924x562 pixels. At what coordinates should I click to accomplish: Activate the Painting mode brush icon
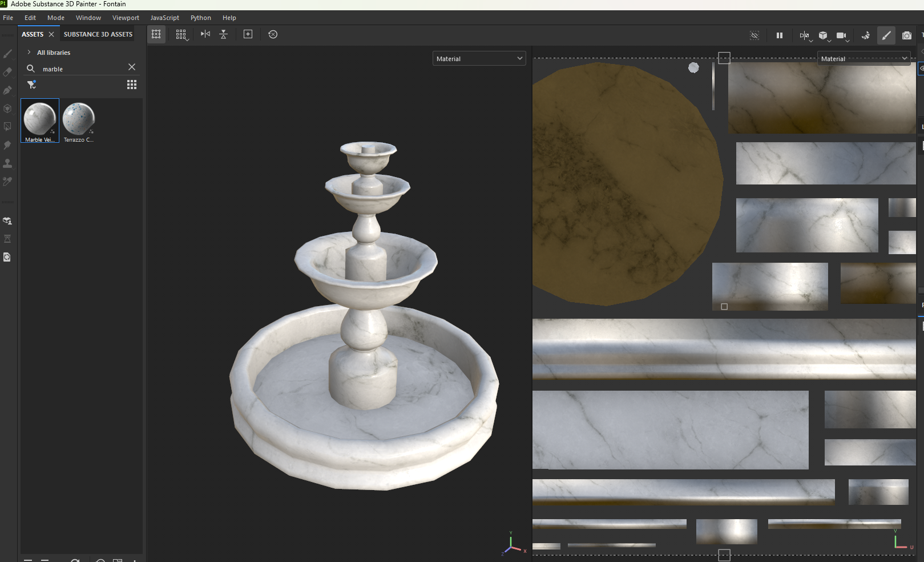click(886, 35)
